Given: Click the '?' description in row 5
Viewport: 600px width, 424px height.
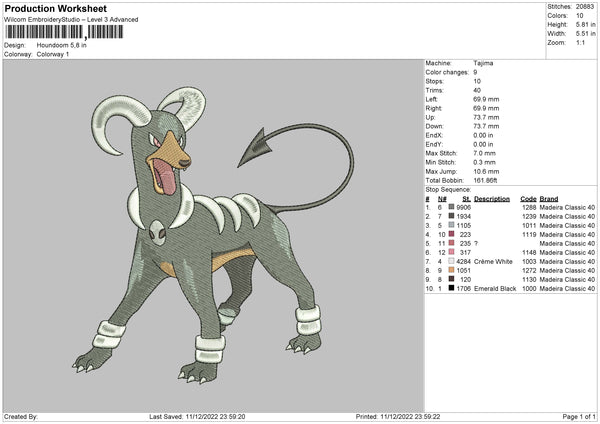Looking at the screenshot, I should 476,243.
